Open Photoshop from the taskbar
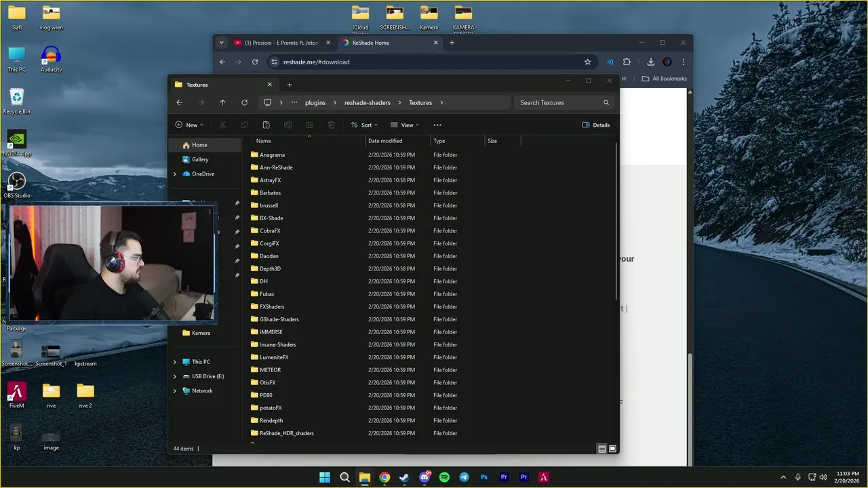 484,477
